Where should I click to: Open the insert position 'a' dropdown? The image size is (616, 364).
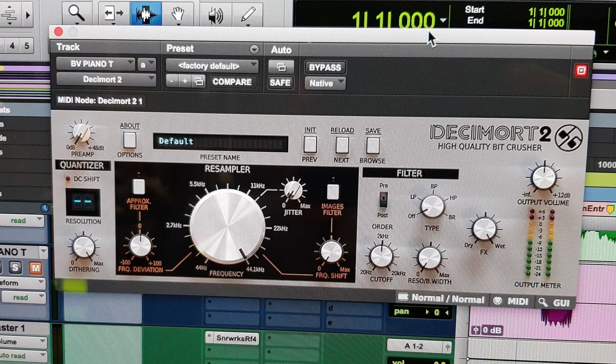(146, 65)
